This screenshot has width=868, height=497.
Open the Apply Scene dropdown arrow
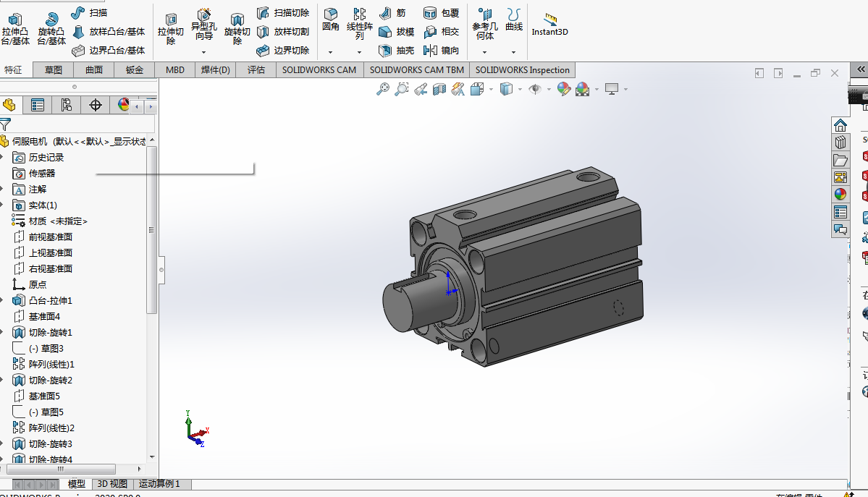pos(597,89)
